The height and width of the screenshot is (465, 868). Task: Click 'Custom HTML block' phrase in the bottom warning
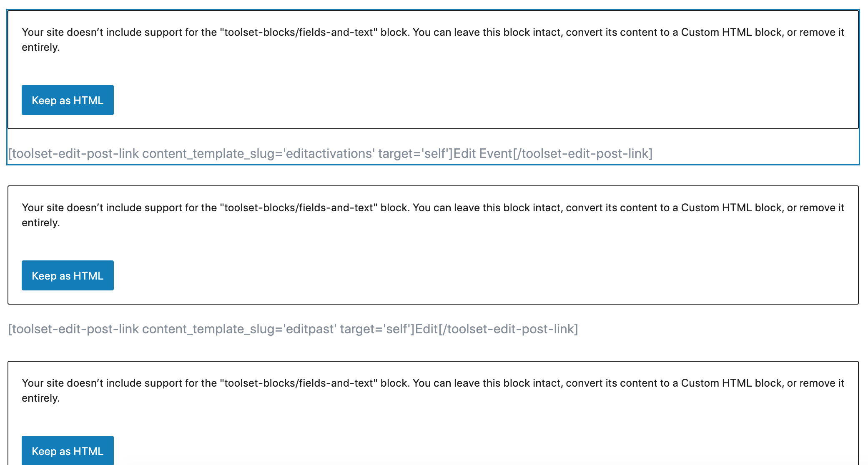click(x=731, y=383)
